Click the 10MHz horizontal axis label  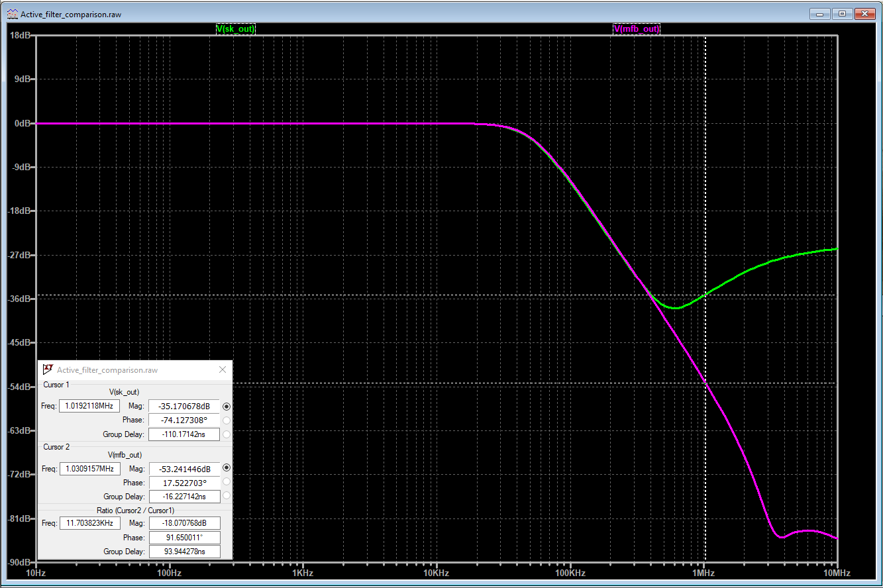coord(837,573)
